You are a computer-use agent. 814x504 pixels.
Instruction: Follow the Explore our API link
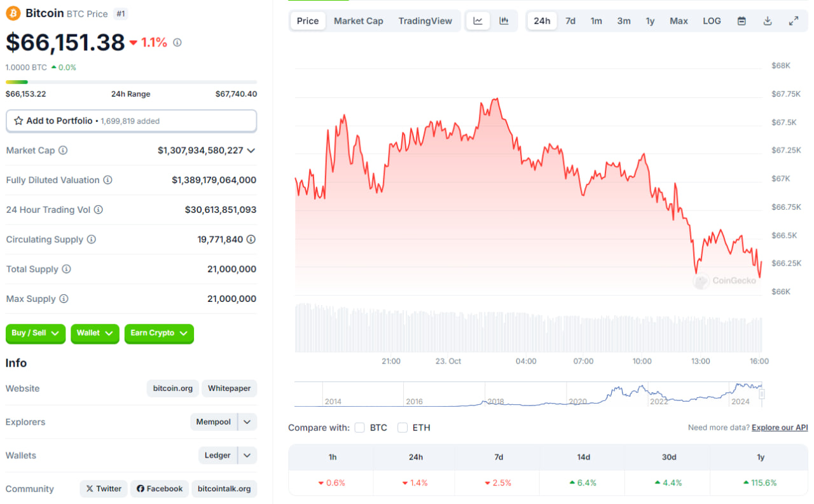(780, 428)
